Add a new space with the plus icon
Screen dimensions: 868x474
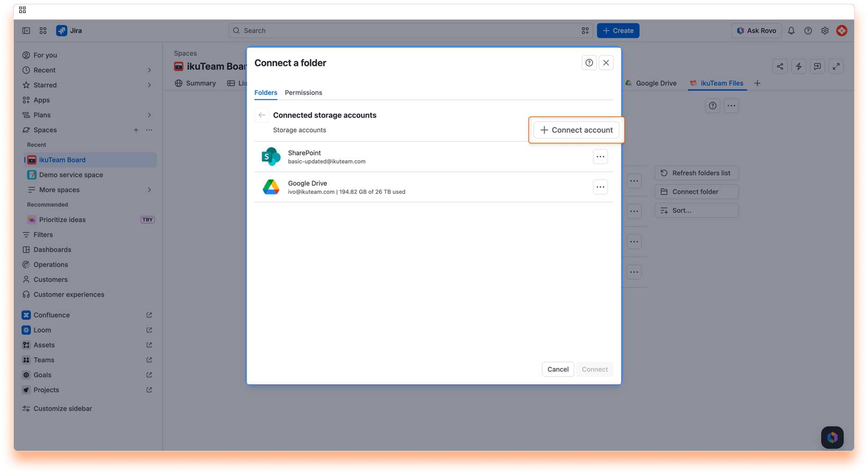[136, 130]
